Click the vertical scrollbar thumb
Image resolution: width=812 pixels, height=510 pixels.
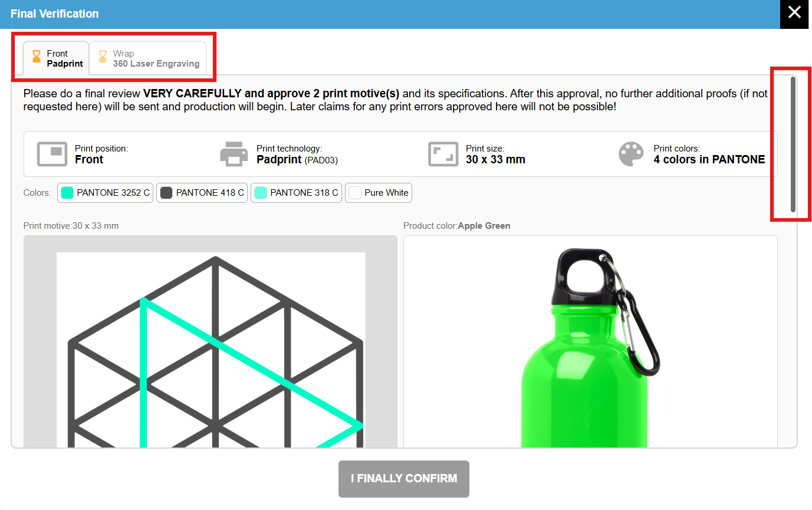(793, 144)
